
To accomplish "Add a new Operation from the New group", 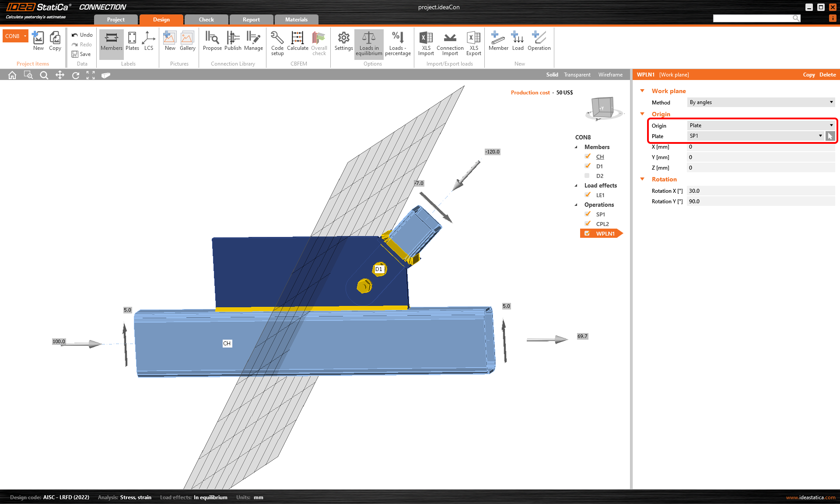I will coord(539,42).
